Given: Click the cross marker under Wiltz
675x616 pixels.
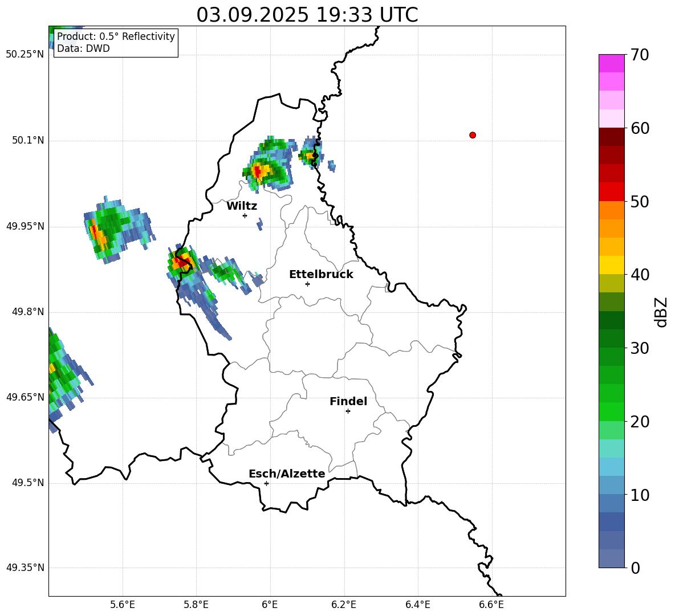Looking at the screenshot, I should click(245, 215).
